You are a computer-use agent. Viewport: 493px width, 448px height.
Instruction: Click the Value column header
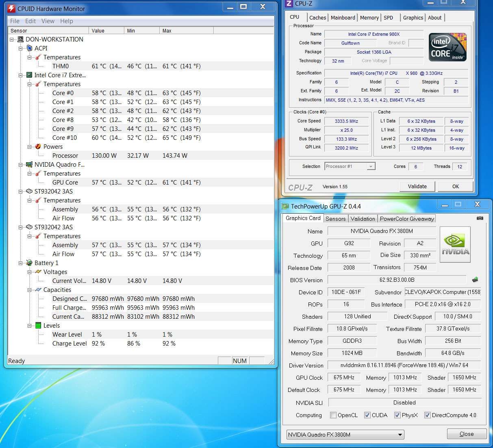click(106, 30)
